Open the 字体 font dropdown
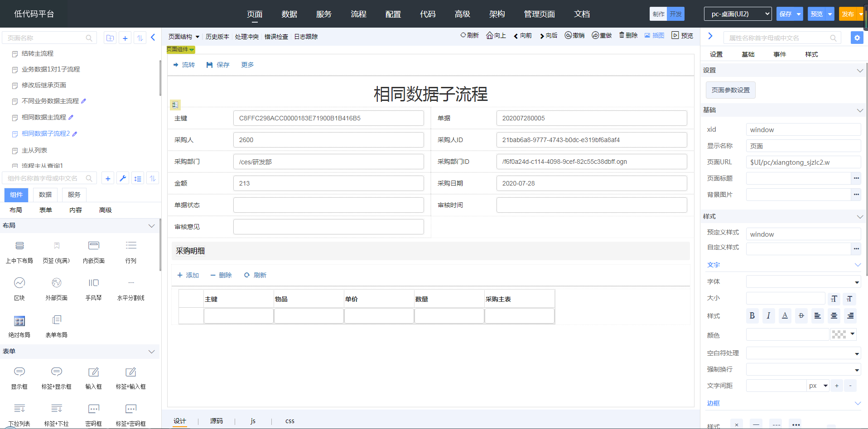Viewport: 868px width, 429px height. tap(803, 282)
